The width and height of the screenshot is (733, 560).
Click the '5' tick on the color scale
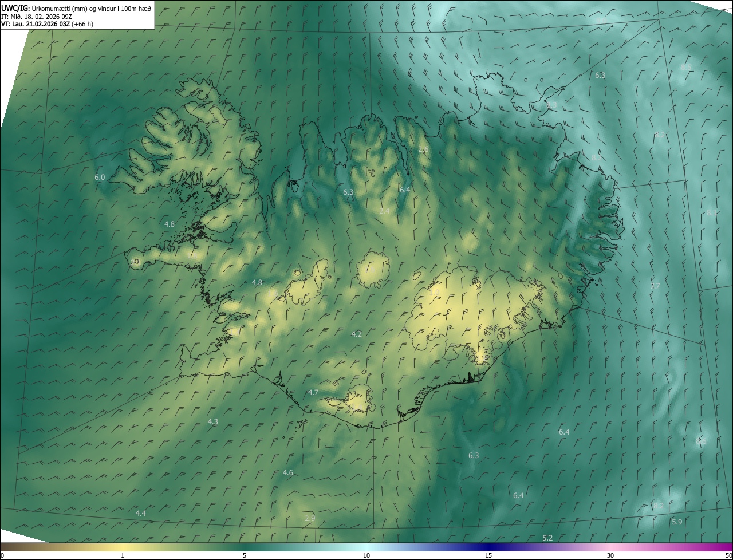(x=245, y=556)
